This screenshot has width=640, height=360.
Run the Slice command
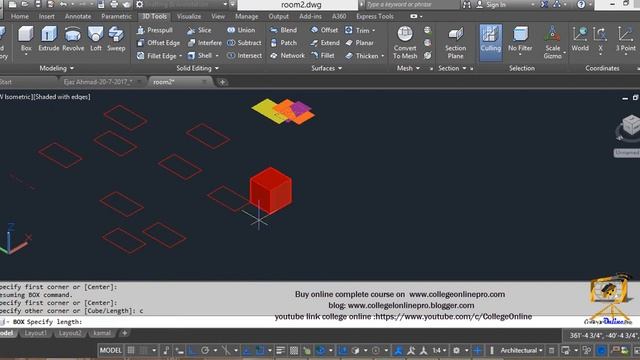[199, 30]
